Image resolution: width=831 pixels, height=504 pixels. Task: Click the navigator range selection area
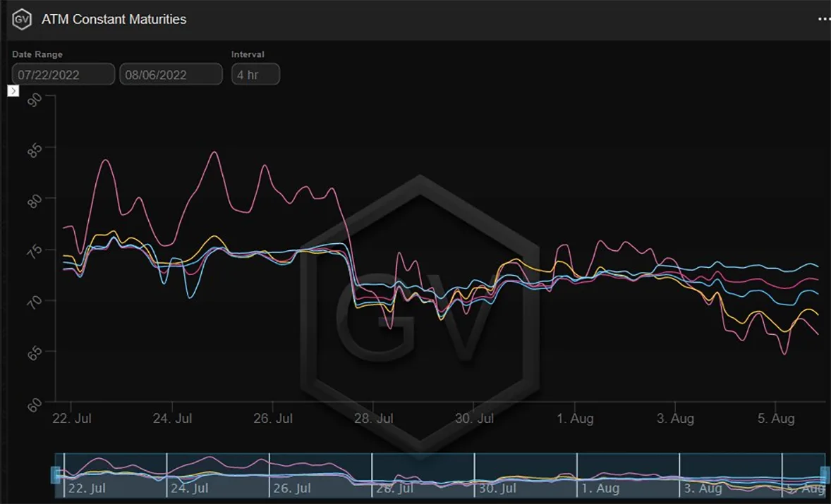[440, 475]
